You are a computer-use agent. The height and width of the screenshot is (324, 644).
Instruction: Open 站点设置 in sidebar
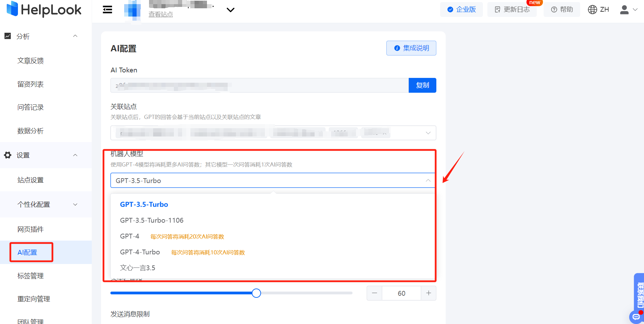31,180
